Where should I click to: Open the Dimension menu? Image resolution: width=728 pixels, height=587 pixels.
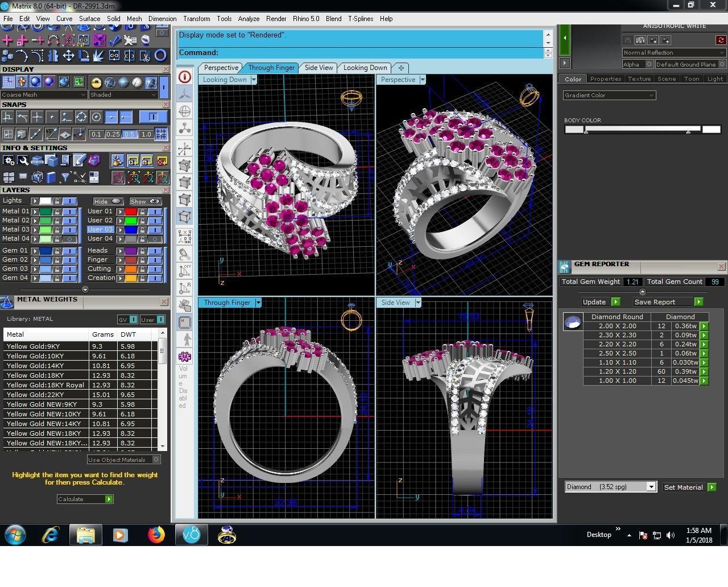point(162,19)
